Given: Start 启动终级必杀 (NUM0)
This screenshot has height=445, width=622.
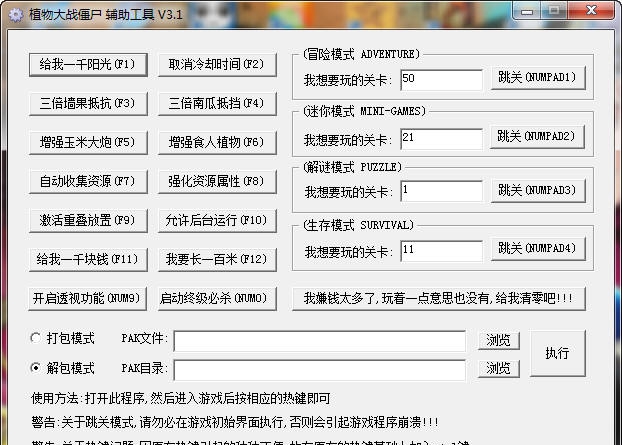Looking at the screenshot, I should coord(217,298).
